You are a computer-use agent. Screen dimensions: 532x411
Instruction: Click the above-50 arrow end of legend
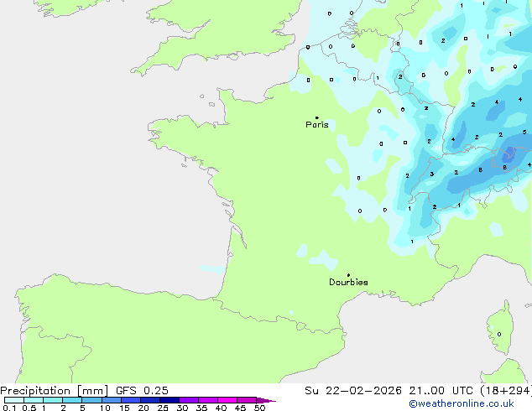pos(266,400)
